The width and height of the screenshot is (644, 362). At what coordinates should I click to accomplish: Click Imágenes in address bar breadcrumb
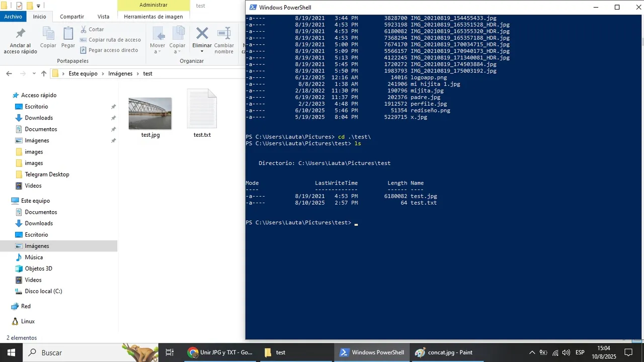point(120,73)
